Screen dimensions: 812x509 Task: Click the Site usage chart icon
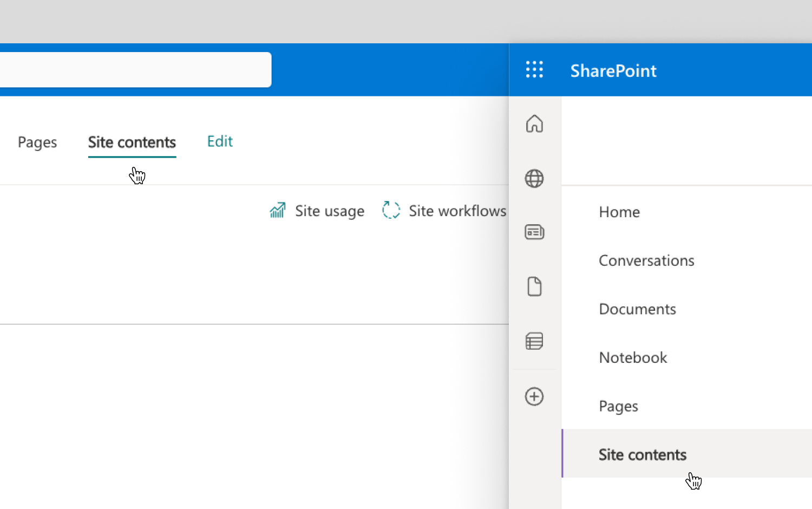click(x=278, y=210)
